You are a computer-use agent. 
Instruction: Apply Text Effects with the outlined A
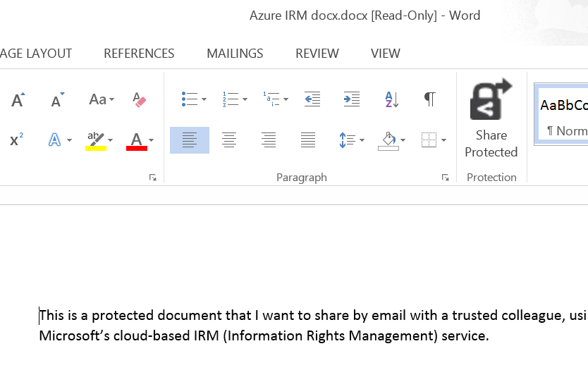(x=54, y=140)
